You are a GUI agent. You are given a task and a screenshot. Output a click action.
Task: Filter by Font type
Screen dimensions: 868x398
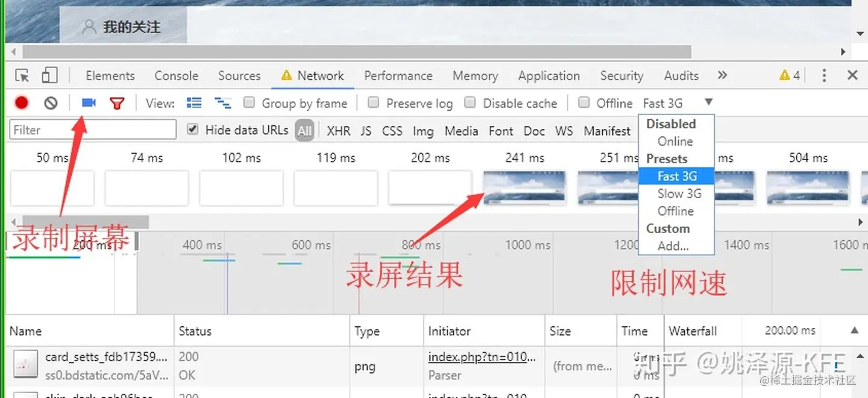pyautogui.click(x=501, y=131)
